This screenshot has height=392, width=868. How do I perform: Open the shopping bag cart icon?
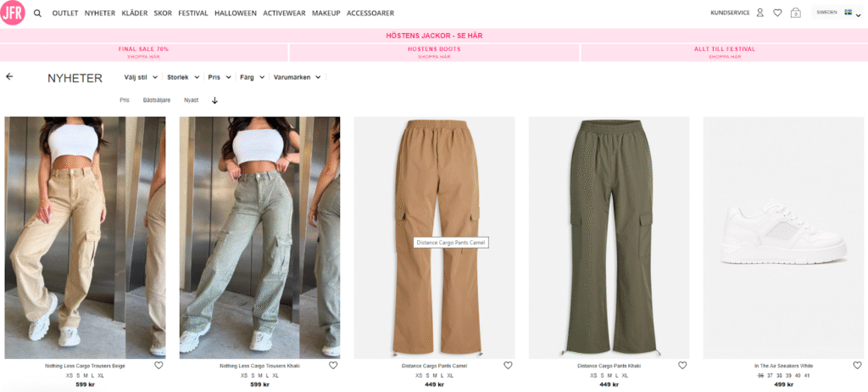[x=795, y=13]
